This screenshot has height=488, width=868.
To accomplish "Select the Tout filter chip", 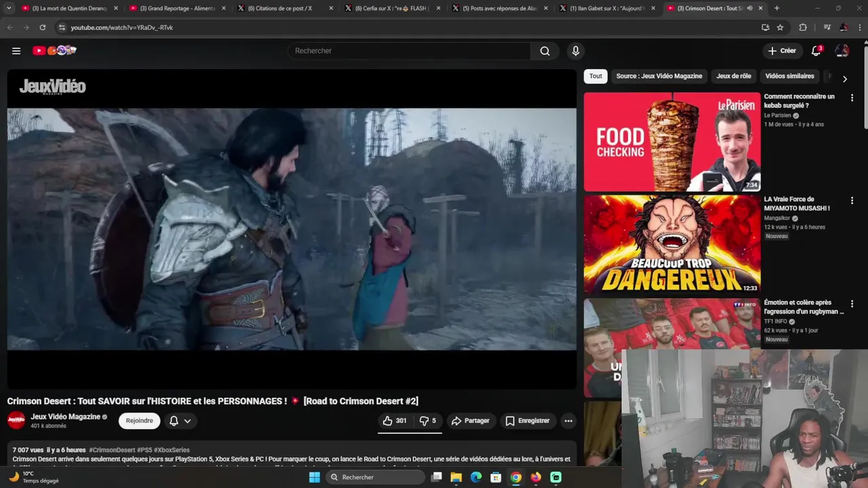I will coord(595,76).
